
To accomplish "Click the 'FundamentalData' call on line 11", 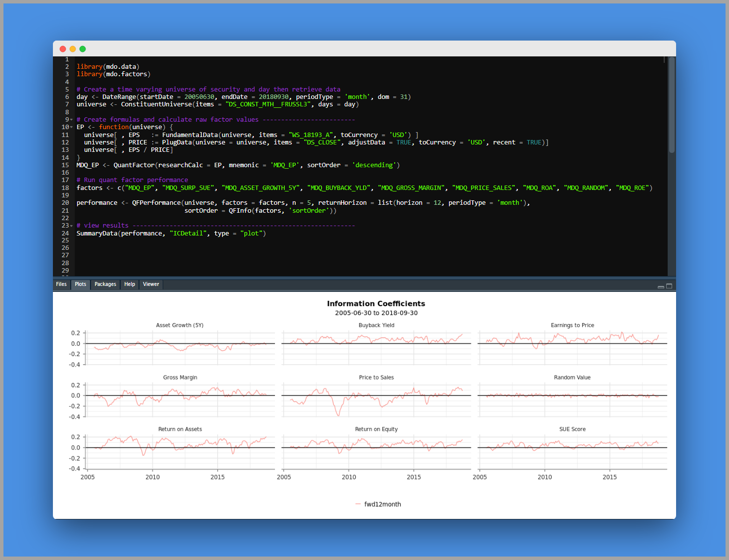I will (190, 135).
